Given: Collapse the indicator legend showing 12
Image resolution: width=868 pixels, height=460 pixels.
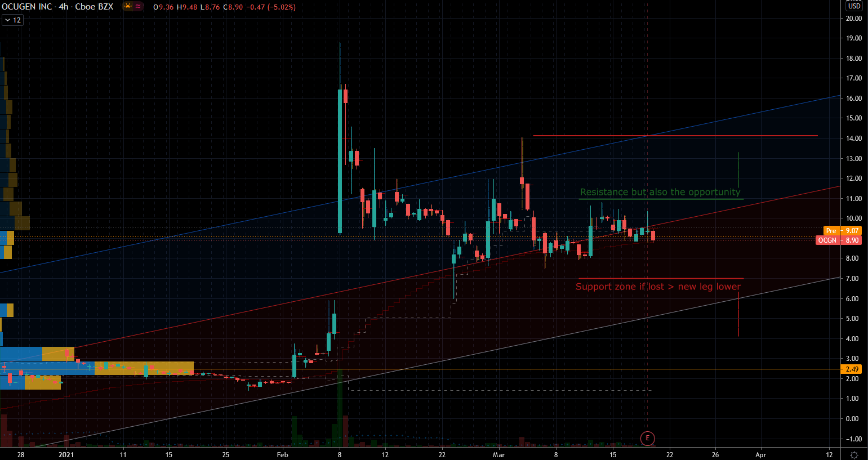Looking at the screenshot, I should pyautogui.click(x=12, y=20).
